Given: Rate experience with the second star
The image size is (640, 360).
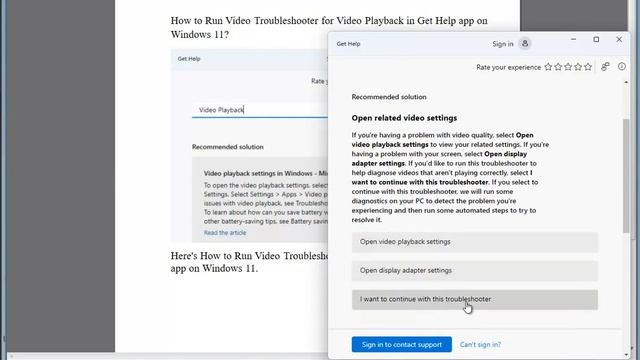Looking at the screenshot, I should 558,67.
